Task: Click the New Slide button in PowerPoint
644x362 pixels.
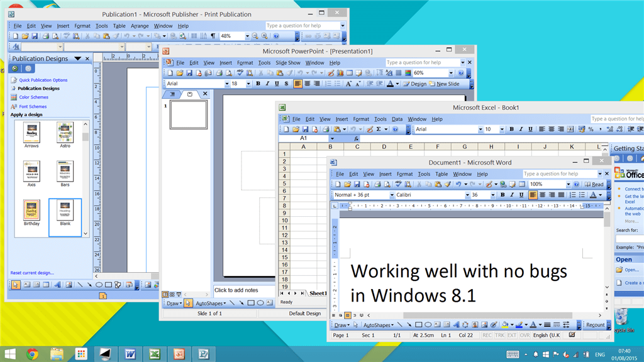Action: [x=445, y=84]
